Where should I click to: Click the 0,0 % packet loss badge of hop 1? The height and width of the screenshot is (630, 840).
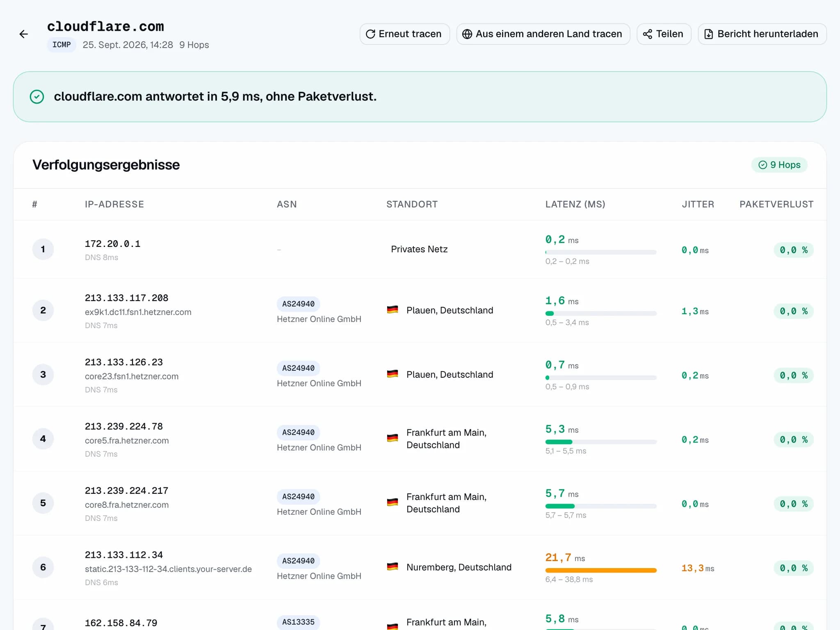[x=794, y=250]
